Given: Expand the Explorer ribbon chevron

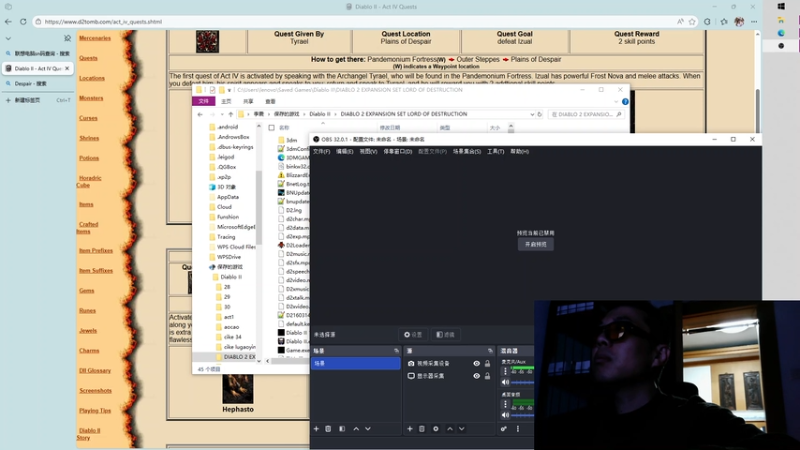Looking at the screenshot, I should pyautogui.click(x=616, y=102).
